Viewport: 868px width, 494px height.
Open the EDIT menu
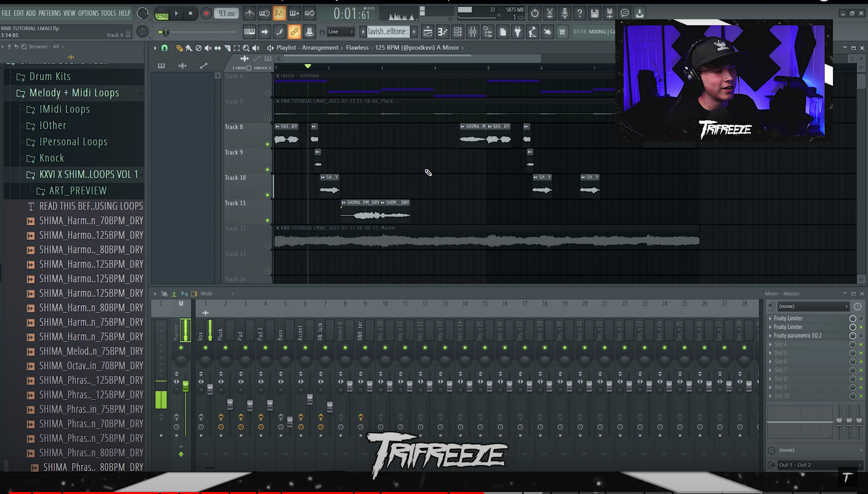click(19, 13)
